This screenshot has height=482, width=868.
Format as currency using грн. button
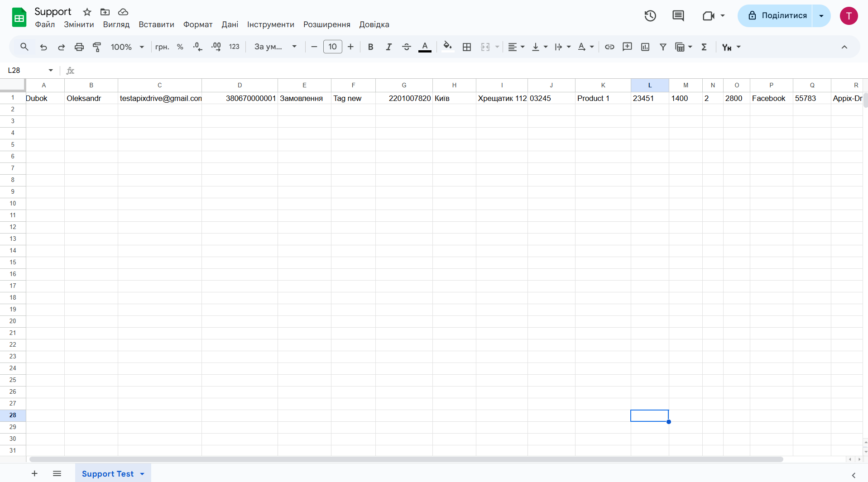[x=162, y=47]
